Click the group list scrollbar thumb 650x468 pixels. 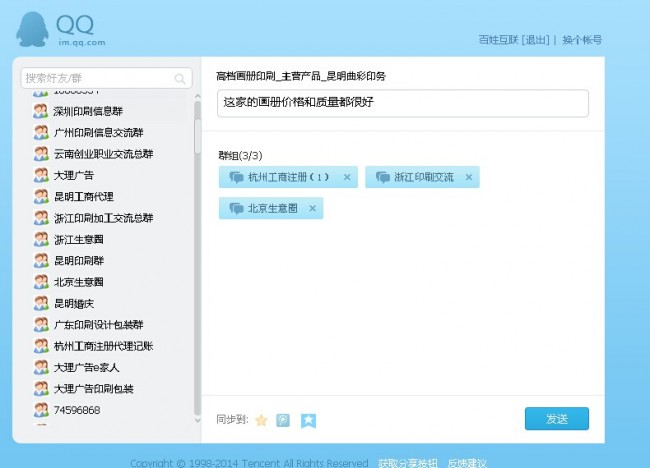[198, 136]
